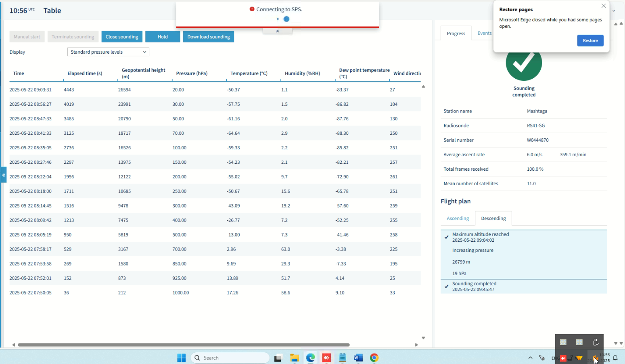Open File Explorer from taskbar
Image resolution: width=625 pixels, height=364 pixels.
[294, 358]
